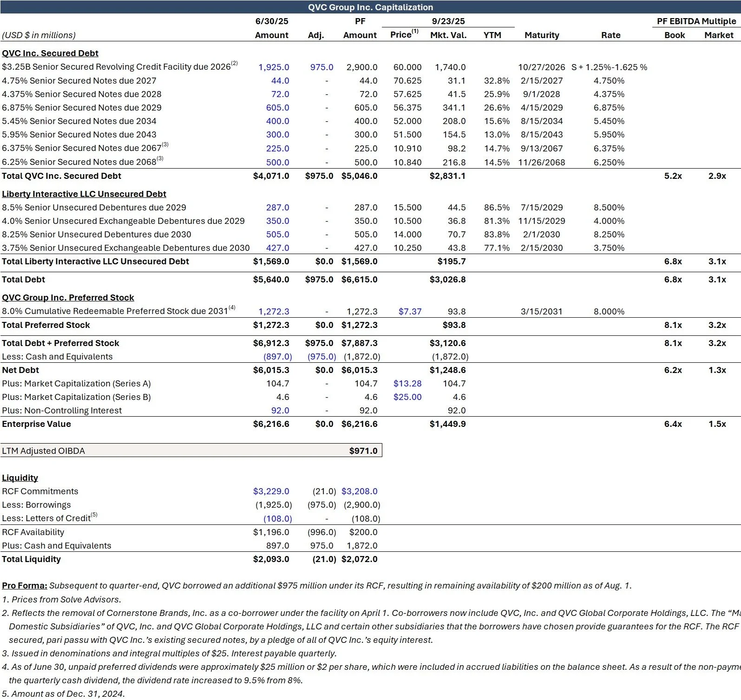This screenshot has height=700, width=741.
Task: Click the book multiple 5.2x
Action: pos(673,176)
